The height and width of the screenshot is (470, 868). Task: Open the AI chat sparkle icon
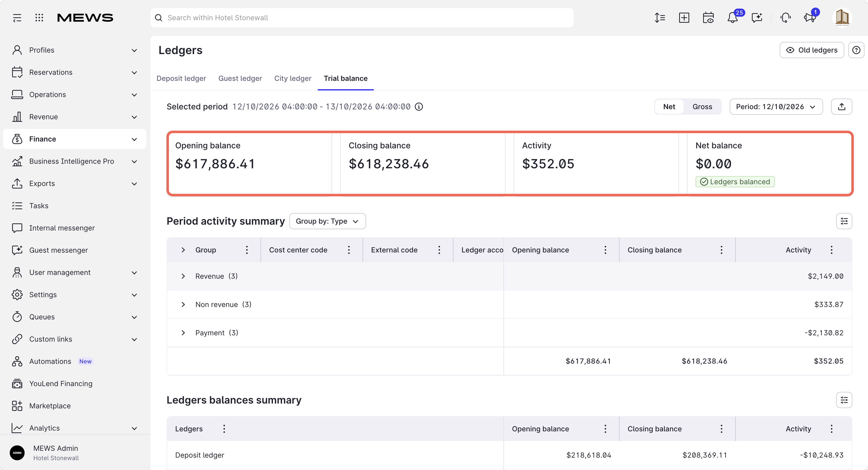click(757, 17)
